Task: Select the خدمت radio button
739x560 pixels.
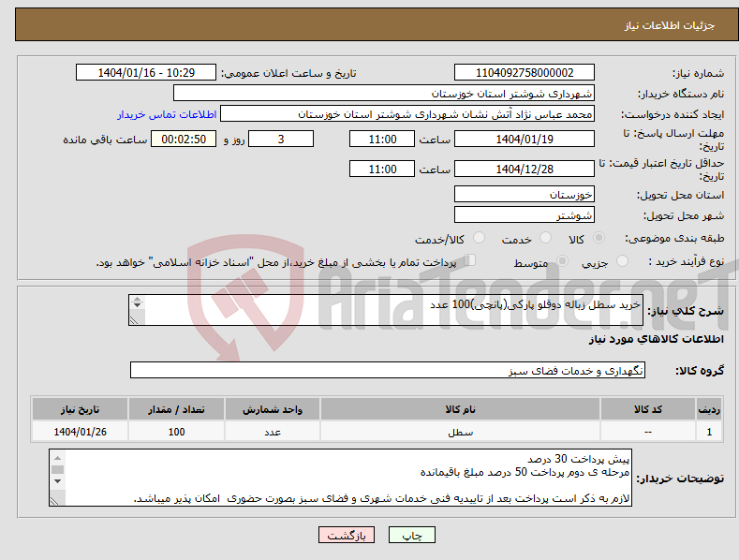Action: 545,238
